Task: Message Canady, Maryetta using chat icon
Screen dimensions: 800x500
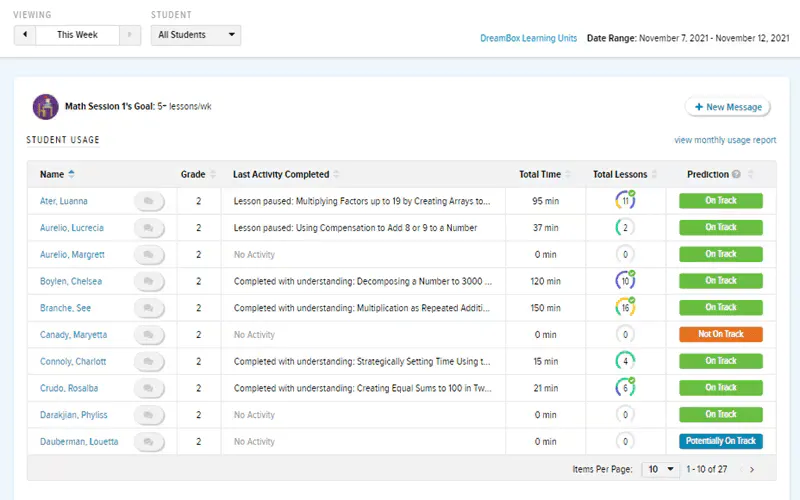Action: pos(149,335)
